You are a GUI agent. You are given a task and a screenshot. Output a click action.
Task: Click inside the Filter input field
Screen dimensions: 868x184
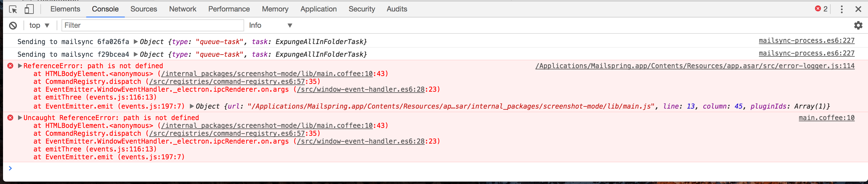[152, 25]
